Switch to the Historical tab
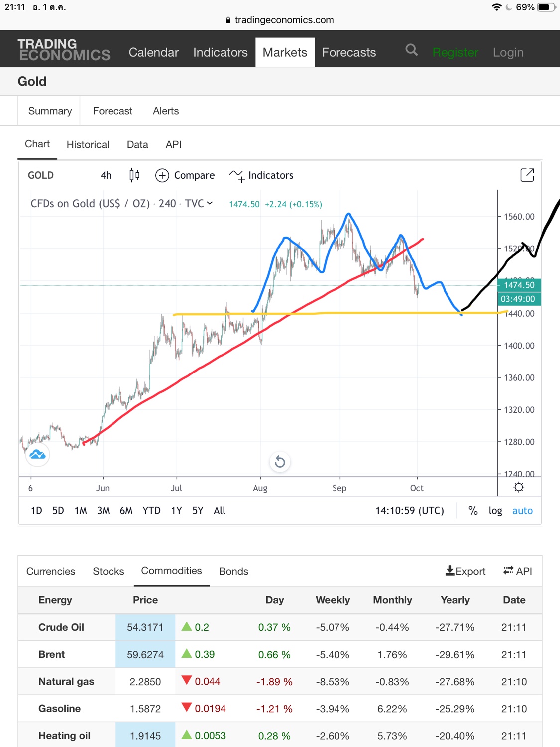 click(x=88, y=145)
